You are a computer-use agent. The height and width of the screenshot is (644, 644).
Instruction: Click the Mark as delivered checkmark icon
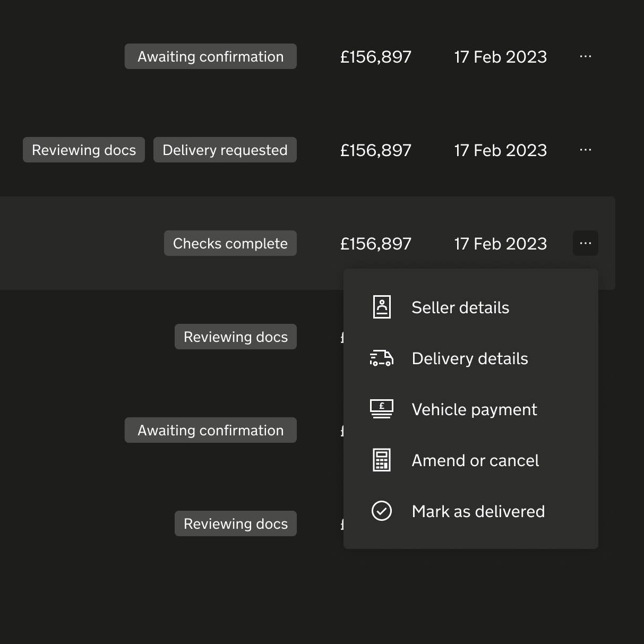[382, 511]
